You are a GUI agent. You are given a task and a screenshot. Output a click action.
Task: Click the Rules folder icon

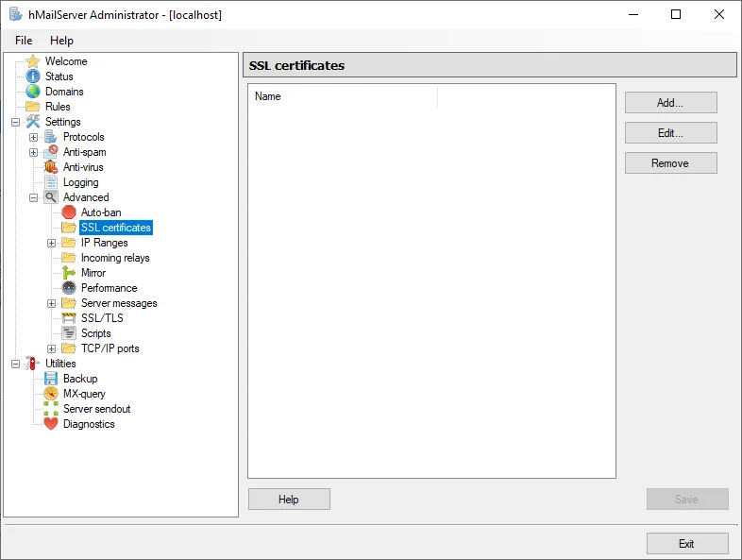[x=33, y=107]
